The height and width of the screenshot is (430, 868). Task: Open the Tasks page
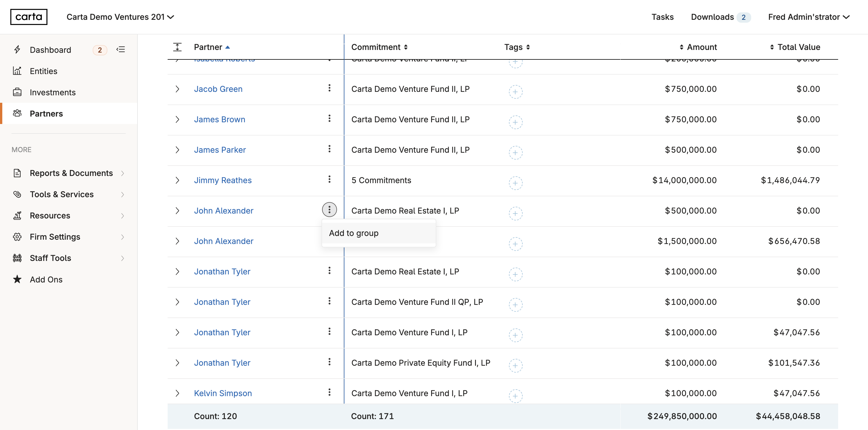click(x=662, y=17)
